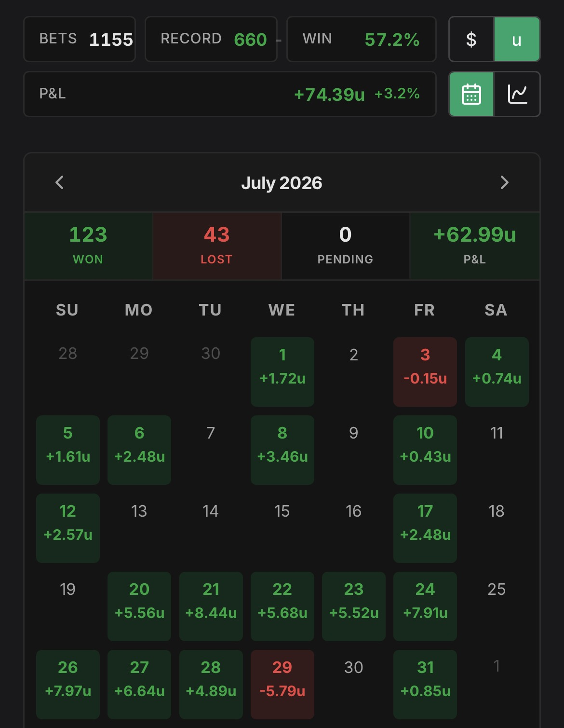Open July 3 losing day -0.15u
This screenshot has width=564, height=728.
point(425,372)
